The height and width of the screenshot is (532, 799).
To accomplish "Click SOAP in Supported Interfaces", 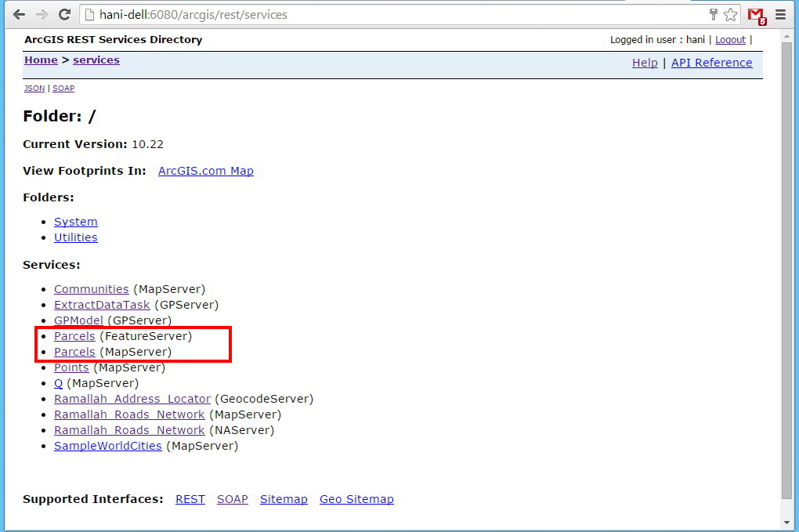I will 233,499.
